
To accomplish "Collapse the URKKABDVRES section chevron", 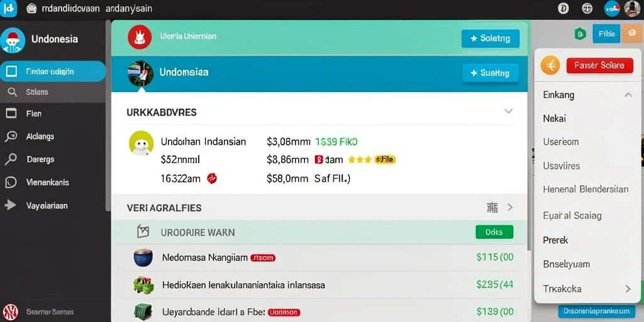I will click(x=508, y=111).
